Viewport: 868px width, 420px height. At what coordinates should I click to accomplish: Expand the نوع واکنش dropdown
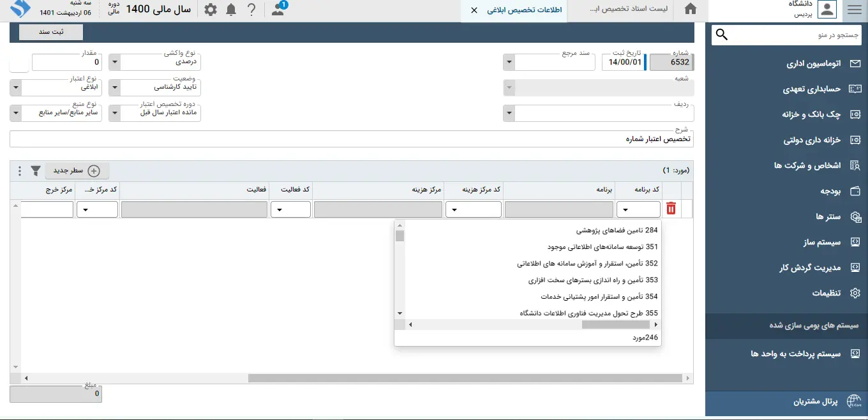[x=114, y=63]
